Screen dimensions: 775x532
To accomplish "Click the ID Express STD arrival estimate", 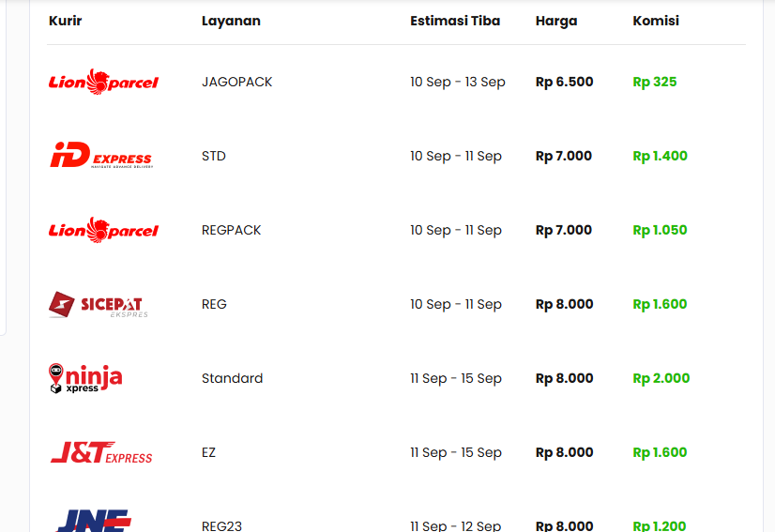I will click(x=456, y=156).
